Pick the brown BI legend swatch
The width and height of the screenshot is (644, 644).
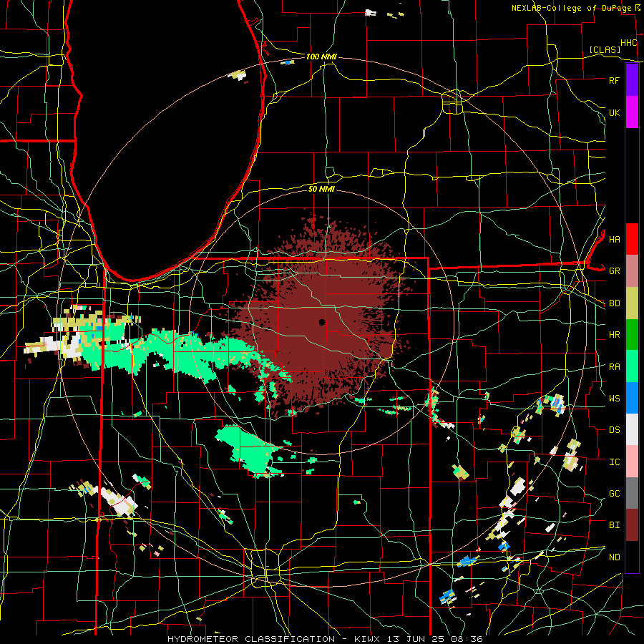tap(632, 525)
